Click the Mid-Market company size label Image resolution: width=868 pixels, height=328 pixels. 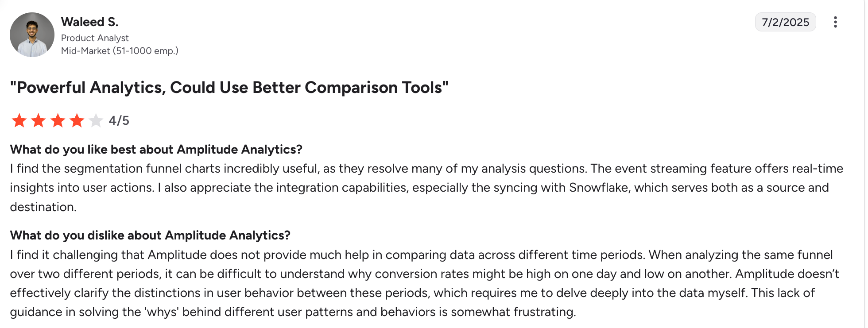click(120, 51)
